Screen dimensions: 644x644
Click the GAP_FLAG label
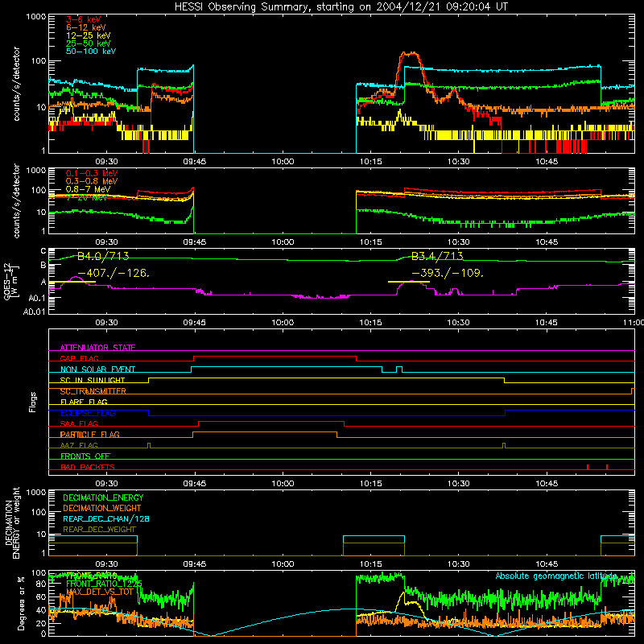[x=79, y=358]
